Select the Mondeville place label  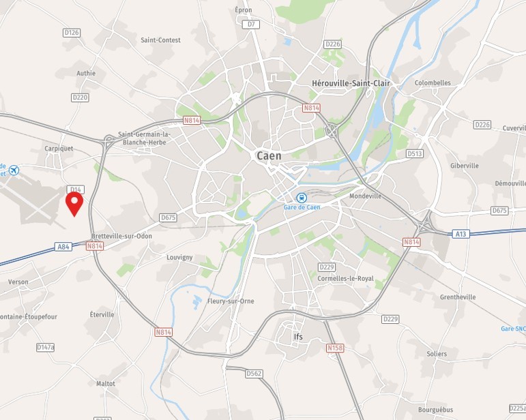365,196
